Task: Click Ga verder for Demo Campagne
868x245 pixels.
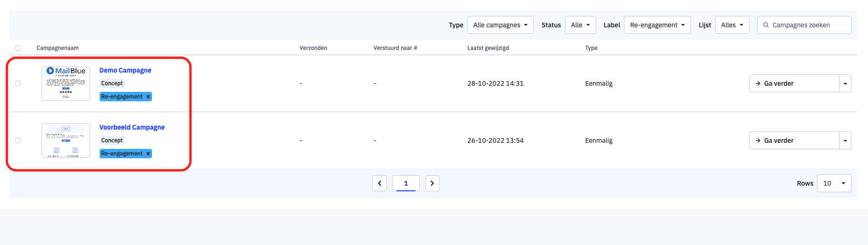Action: pos(794,83)
